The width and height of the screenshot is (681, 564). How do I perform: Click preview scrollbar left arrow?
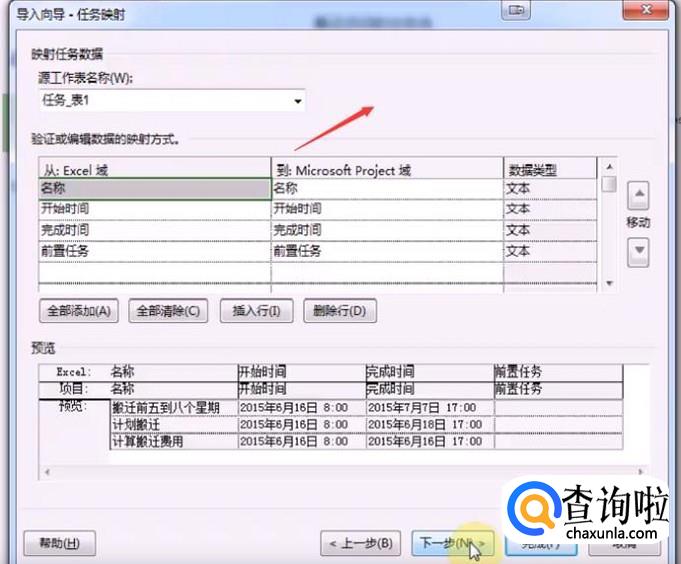(47, 472)
